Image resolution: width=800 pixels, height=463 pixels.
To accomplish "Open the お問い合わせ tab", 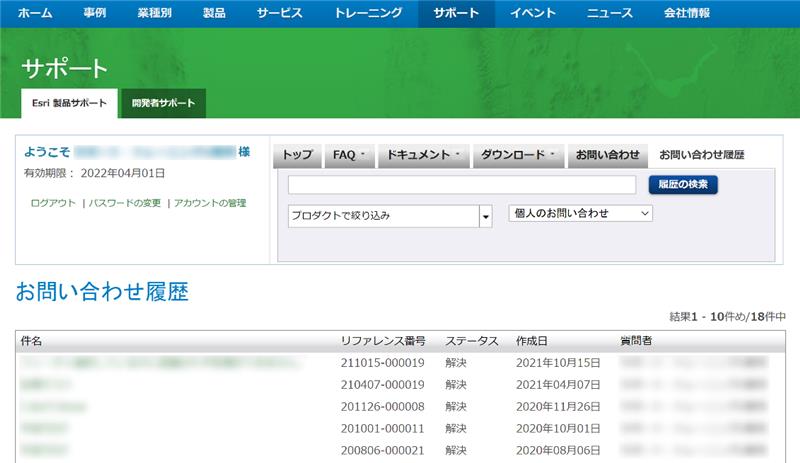I will click(x=608, y=155).
